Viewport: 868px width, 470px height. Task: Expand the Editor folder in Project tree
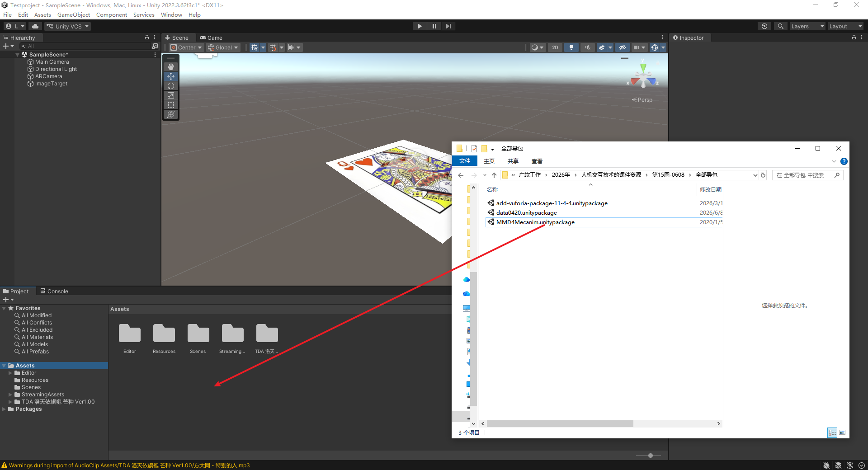click(10, 373)
